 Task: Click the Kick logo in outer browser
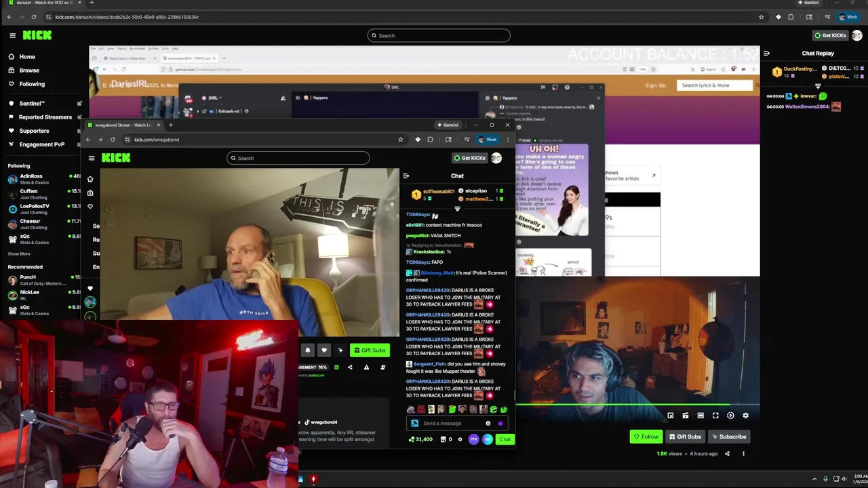pos(37,35)
